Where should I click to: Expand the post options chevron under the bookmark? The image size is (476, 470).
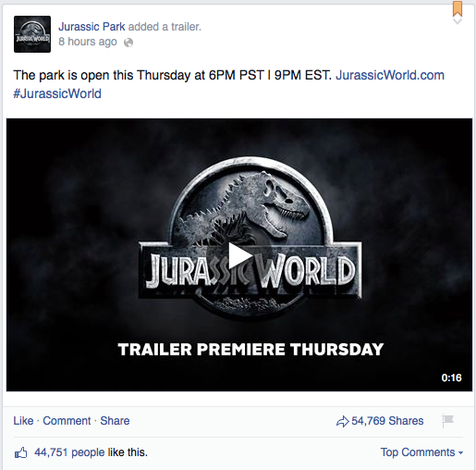coord(458,21)
